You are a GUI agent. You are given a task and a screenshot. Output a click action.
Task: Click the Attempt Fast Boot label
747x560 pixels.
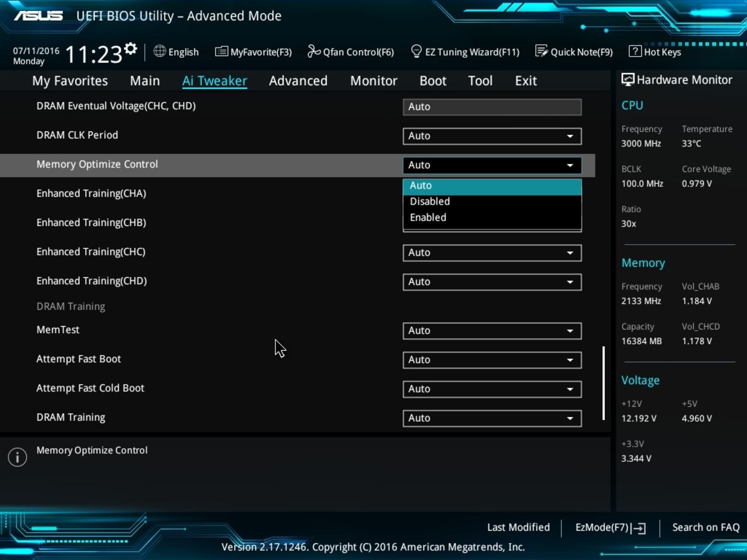click(x=79, y=359)
